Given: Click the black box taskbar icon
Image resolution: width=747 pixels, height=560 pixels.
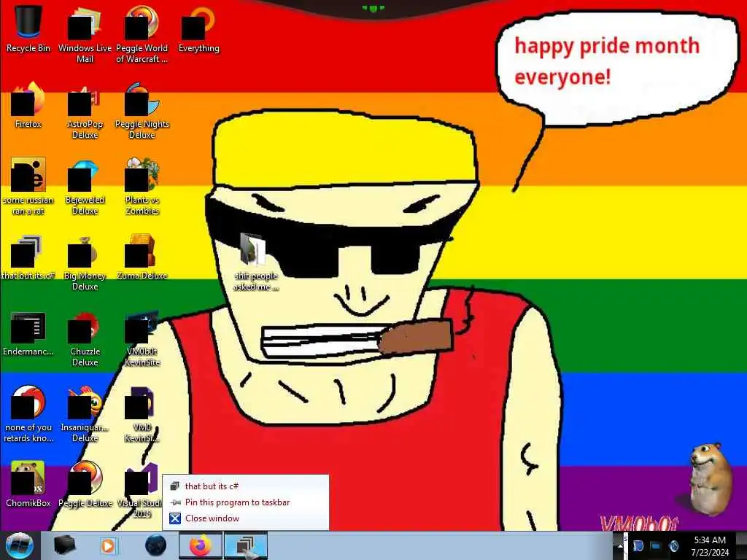Looking at the screenshot, I should click(64, 545).
